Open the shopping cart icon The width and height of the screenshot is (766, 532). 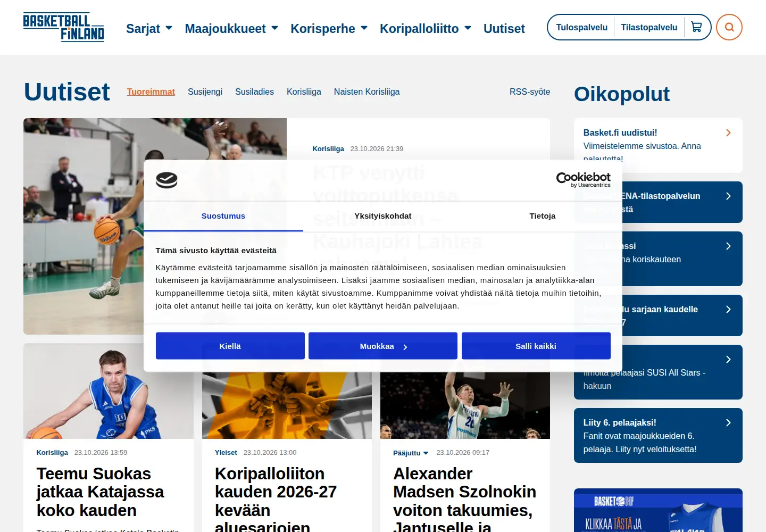click(696, 27)
